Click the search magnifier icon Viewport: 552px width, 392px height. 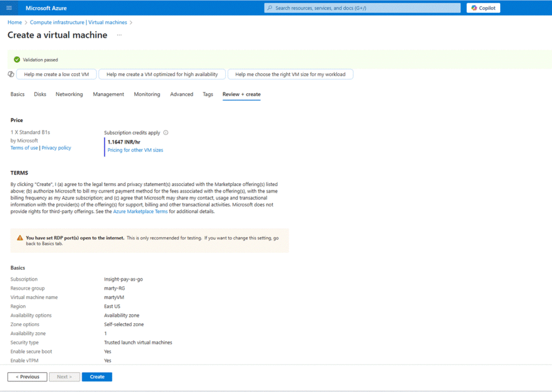click(270, 8)
